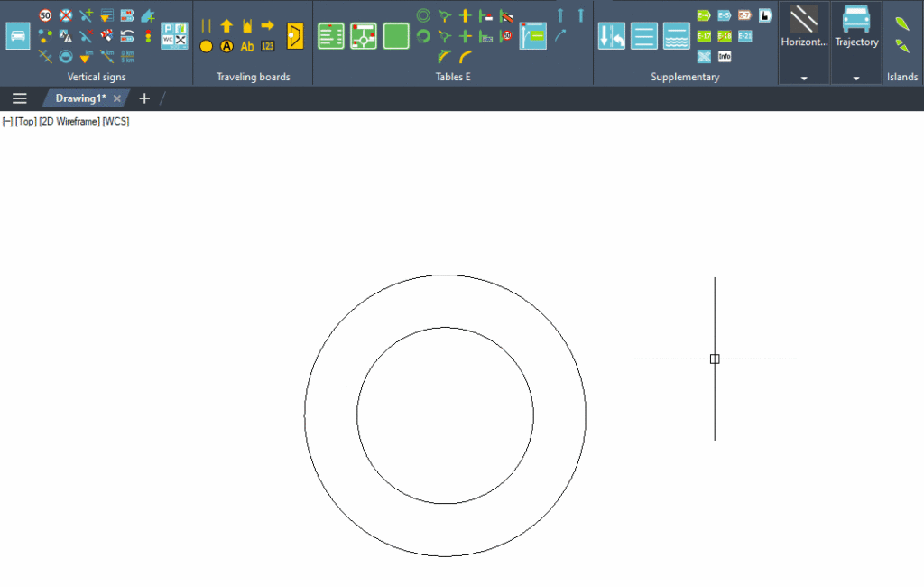This screenshot has height=587, width=924.
Task: Click the white 'Info' sign icon
Action: pyautogui.click(x=725, y=57)
